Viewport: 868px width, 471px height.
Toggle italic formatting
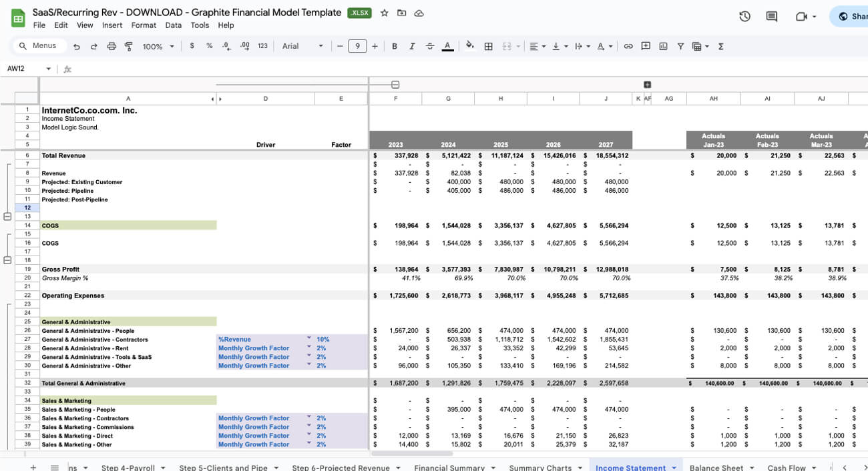pyautogui.click(x=412, y=46)
